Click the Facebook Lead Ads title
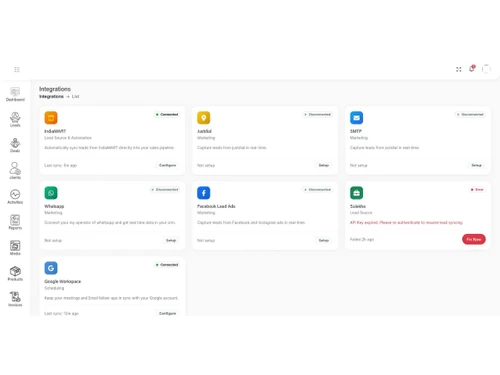This screenshot has height=375, width=500. pos(216,206)
